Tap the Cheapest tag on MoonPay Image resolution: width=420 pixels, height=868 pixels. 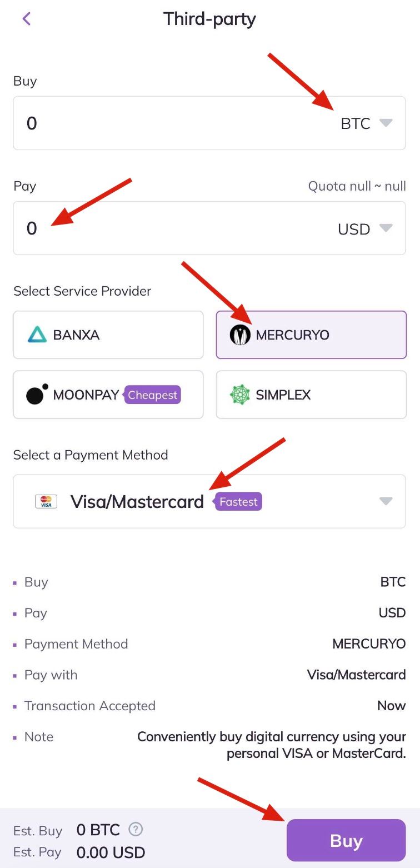click(x=152, y=395)
